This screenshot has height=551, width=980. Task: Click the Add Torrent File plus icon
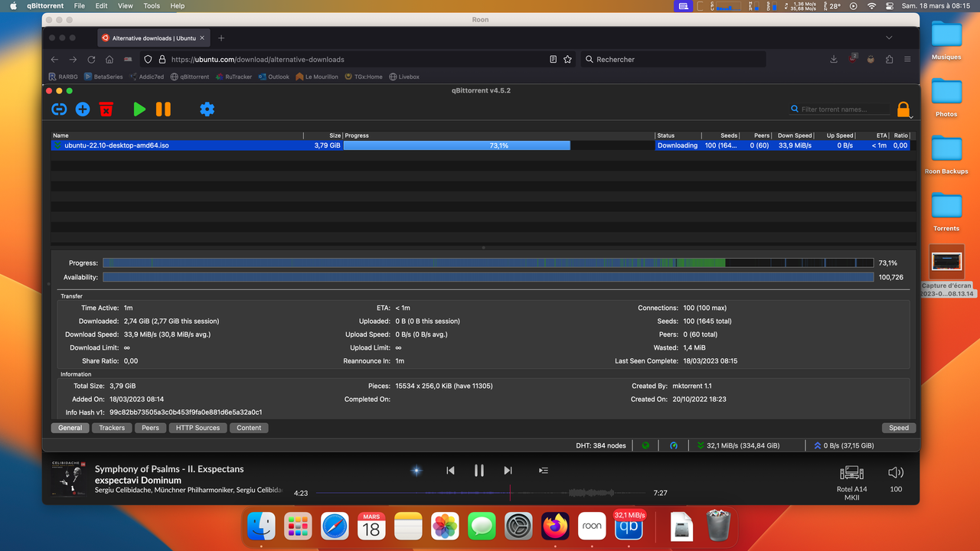[83, 109]
